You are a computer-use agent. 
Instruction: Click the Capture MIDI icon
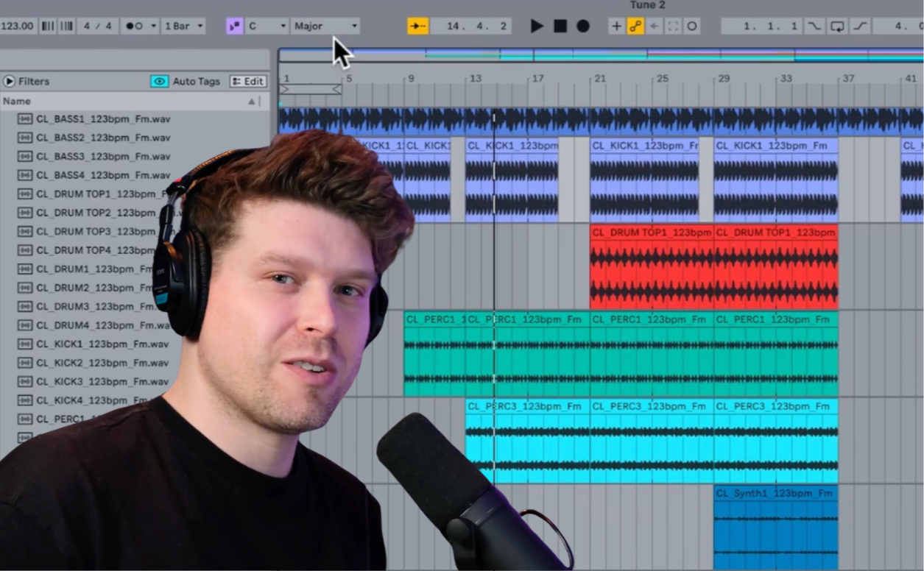pyautogui.click(x=673, y=26)
